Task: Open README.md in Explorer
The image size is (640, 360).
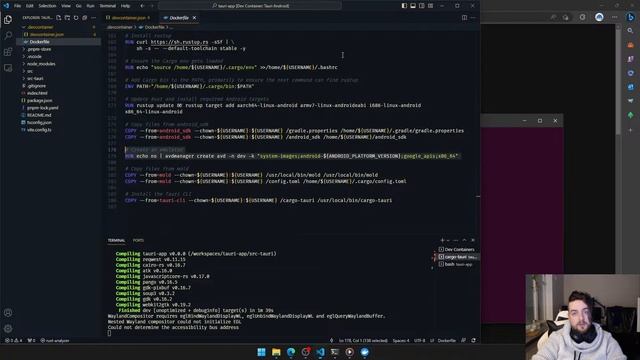Action: 39,115
